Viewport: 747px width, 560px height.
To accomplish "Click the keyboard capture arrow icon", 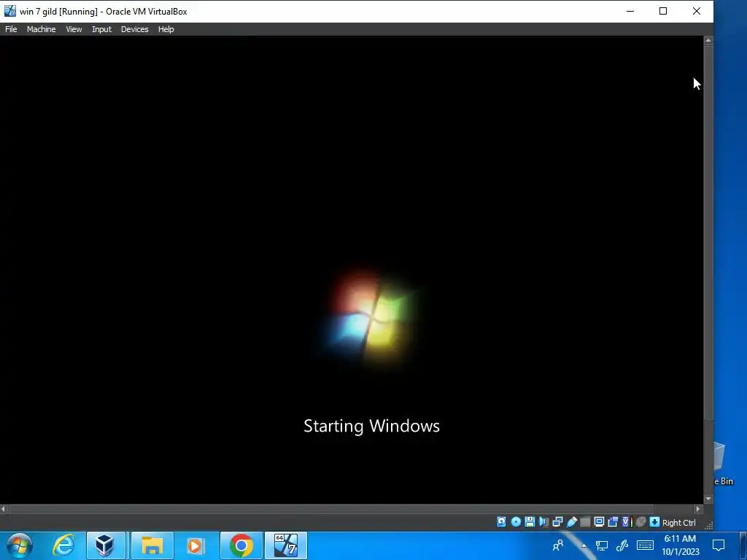I will click(x=654, y=522).
